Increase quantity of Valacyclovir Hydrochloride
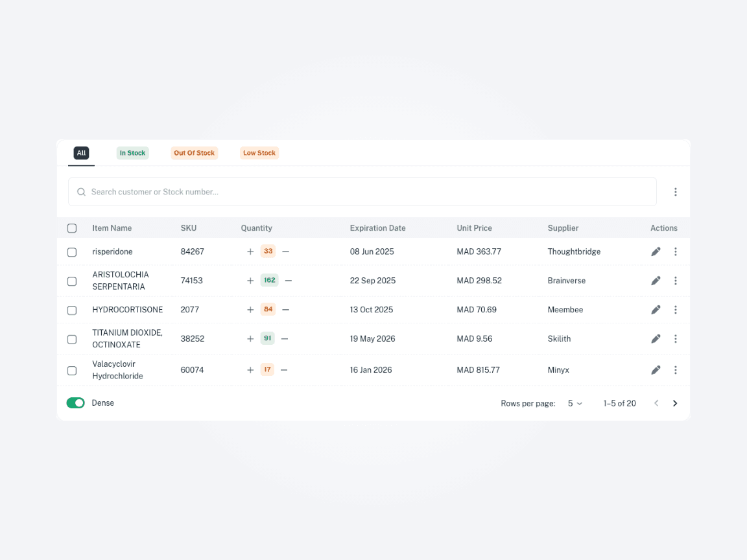747x560 pixels. point(250,370)
